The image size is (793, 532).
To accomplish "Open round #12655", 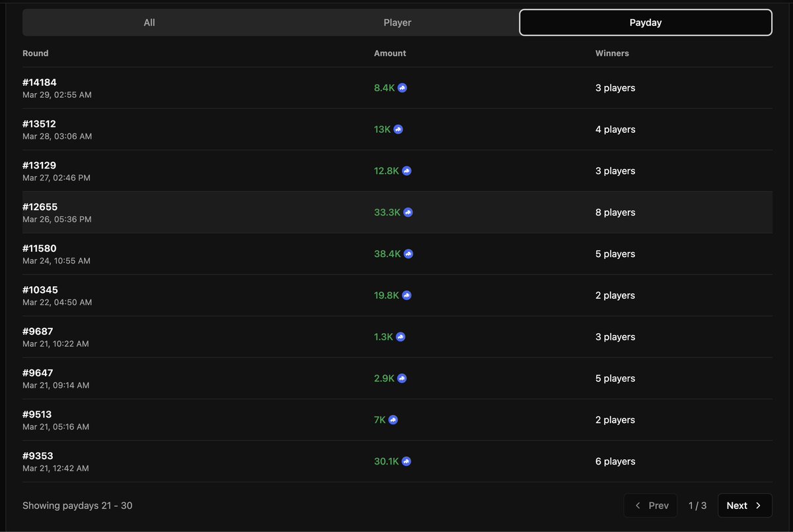I will (40, 208).
